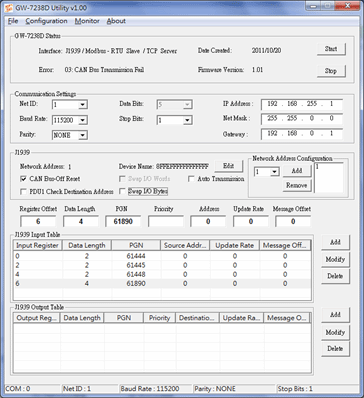Click the Stop button

point(331,71)
